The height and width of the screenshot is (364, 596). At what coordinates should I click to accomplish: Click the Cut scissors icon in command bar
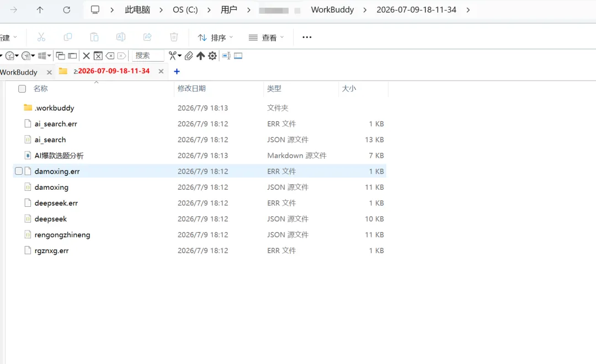(x=41, y=37)
